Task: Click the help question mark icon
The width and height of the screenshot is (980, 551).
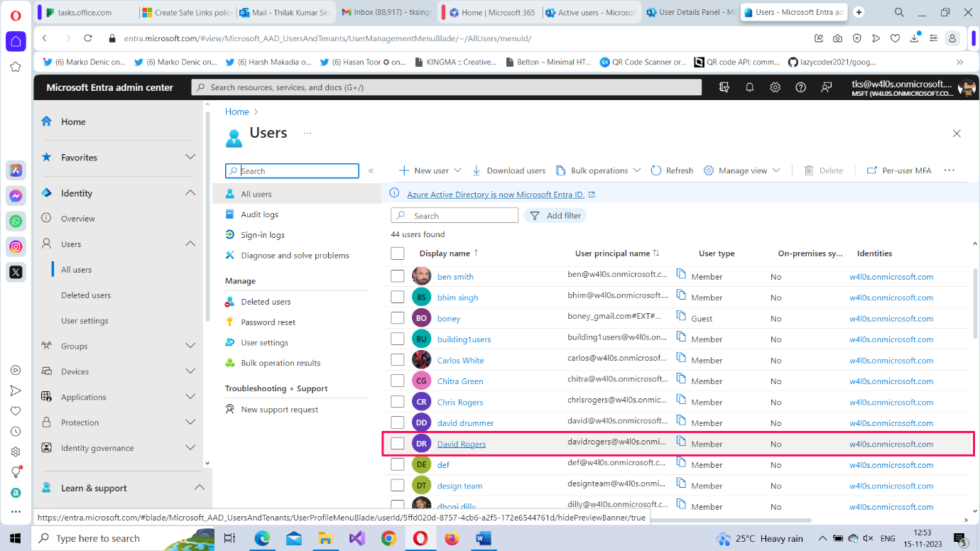Action: click(x=800, y=87)
